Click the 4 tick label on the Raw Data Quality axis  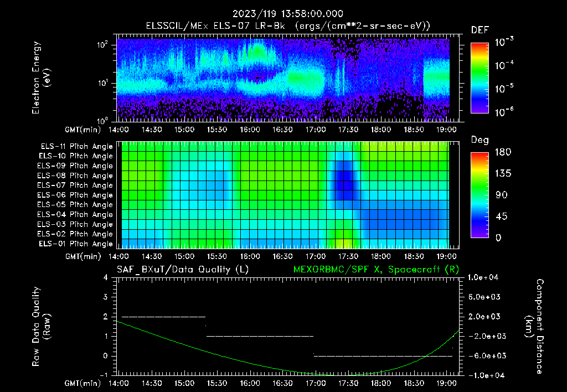[x=105, y=277]
